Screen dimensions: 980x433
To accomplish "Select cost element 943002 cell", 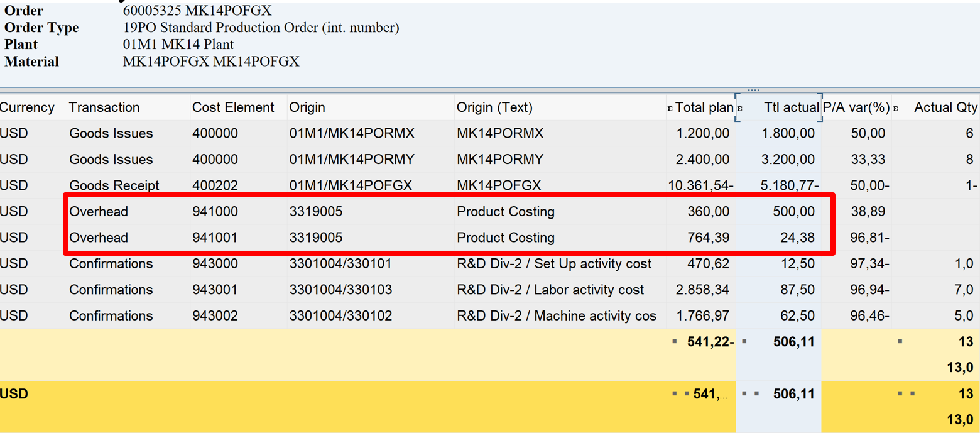I will point(215,315).
